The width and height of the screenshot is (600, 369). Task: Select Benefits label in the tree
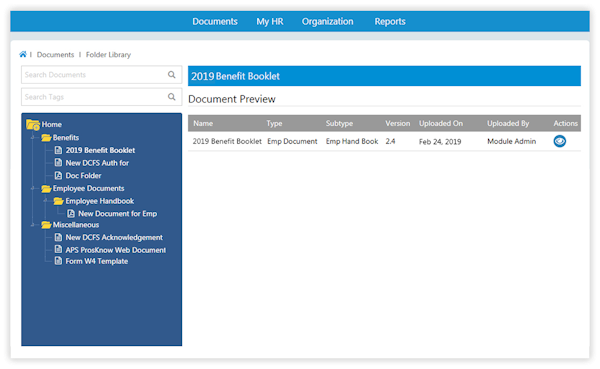click(66, 137)
